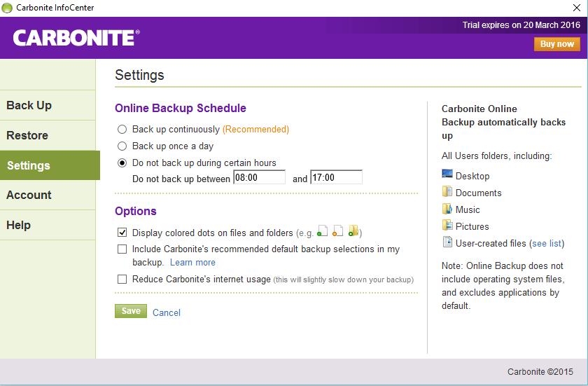Click the All Users folders, including: text
The image size is (588, 386).
pos(496,156)
